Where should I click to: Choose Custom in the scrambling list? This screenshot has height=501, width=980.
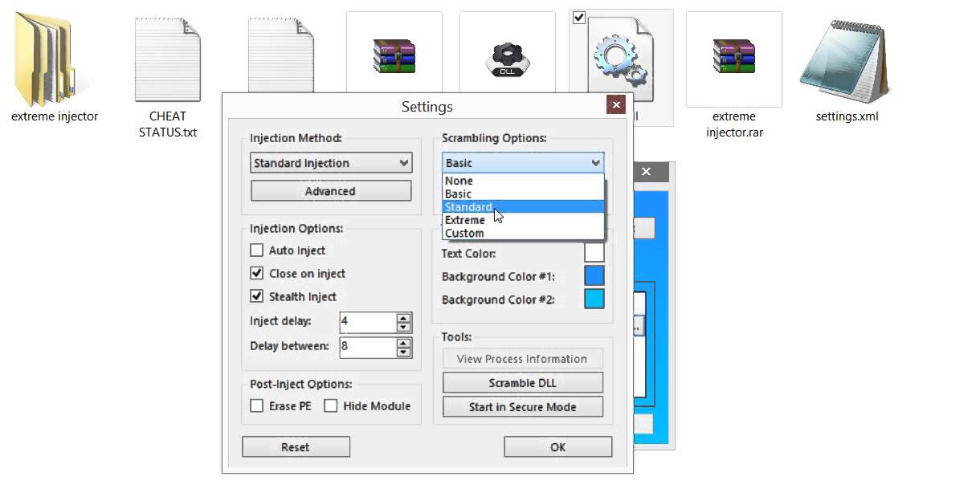523,233
